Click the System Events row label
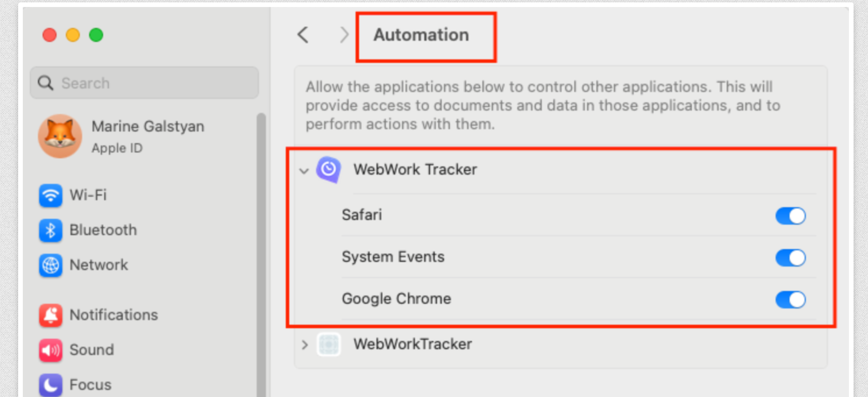This screenshot has height=397, width=868. (393, 257)
